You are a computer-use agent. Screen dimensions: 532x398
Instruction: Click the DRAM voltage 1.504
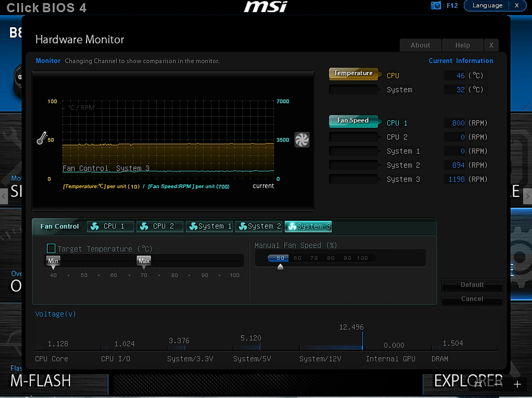(453, 343)
